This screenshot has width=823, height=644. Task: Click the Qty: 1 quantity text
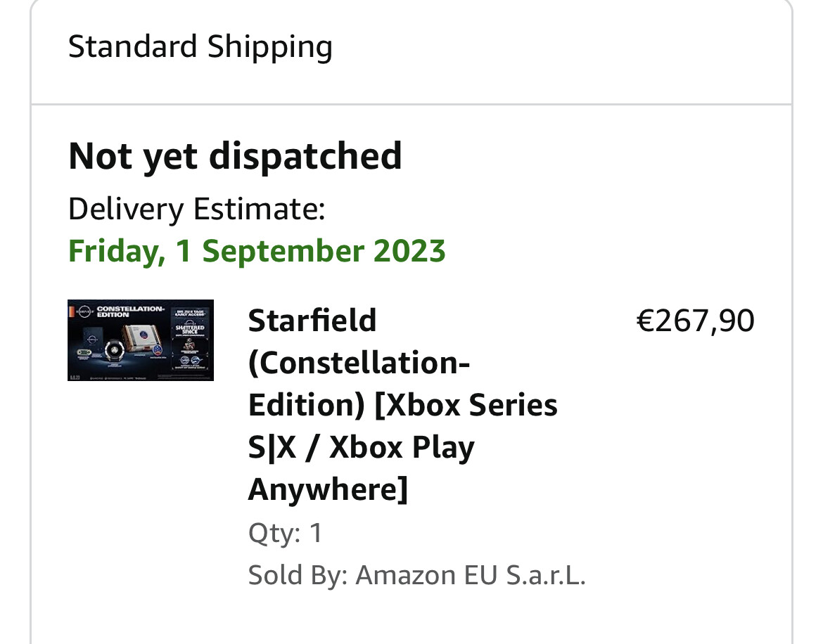tap(285, 533)
